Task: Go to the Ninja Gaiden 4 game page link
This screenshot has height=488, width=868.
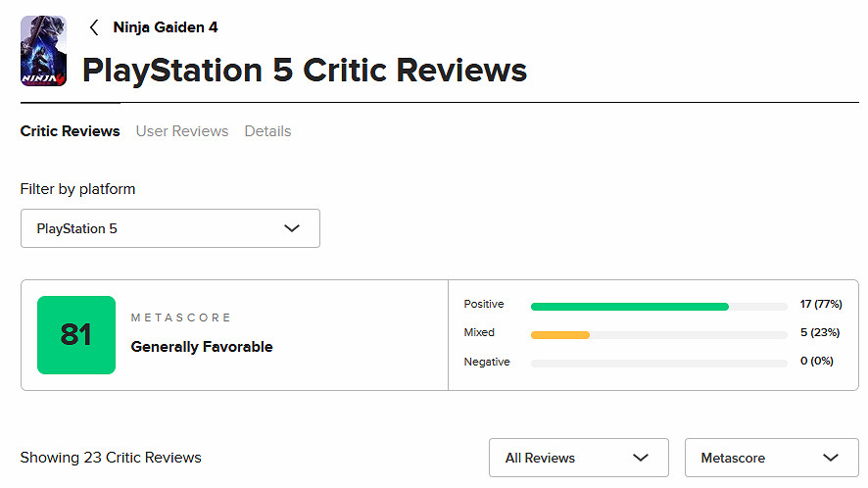Action: pyautogui.click(x=166, y=27)
